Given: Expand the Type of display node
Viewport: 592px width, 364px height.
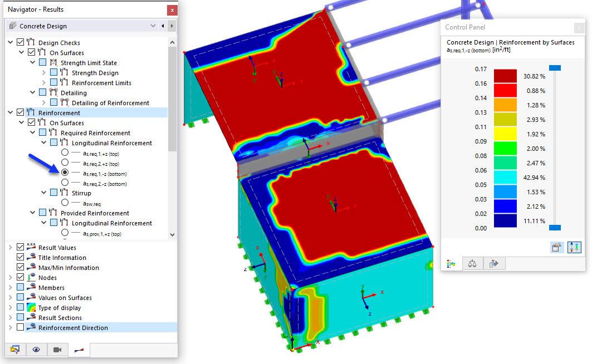Looking at the screenshot, I should point(10,307).
